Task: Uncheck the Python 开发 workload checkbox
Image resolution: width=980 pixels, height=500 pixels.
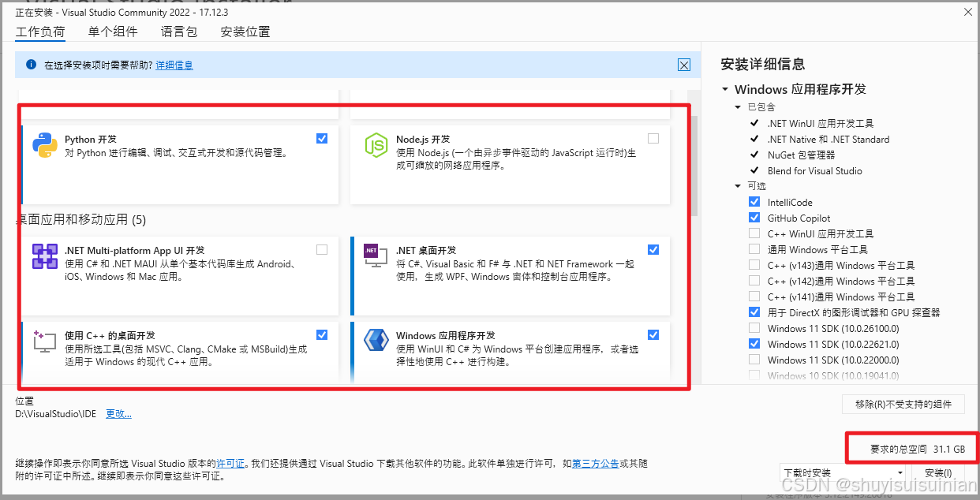Action: tap(322, 138)
